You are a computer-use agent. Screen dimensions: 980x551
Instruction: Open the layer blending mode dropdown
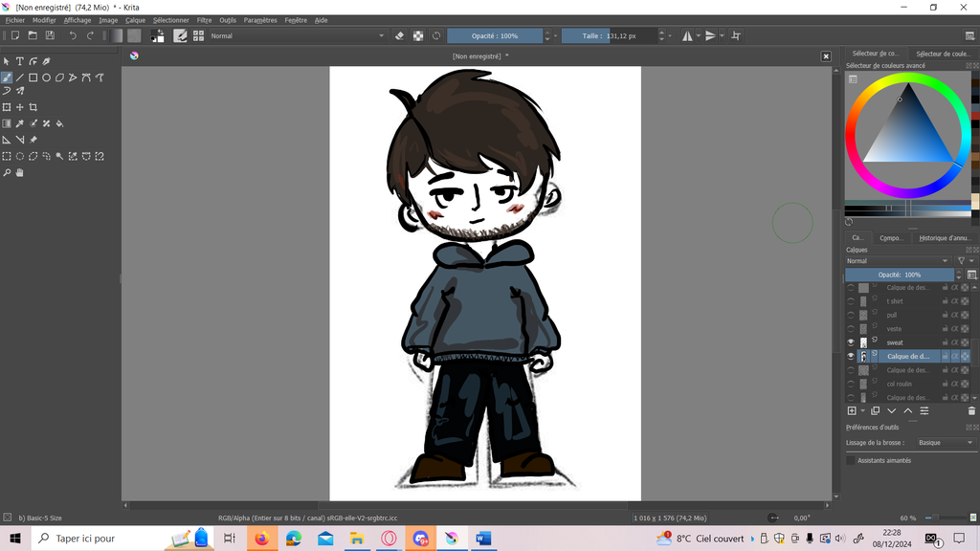pos(898,260)
